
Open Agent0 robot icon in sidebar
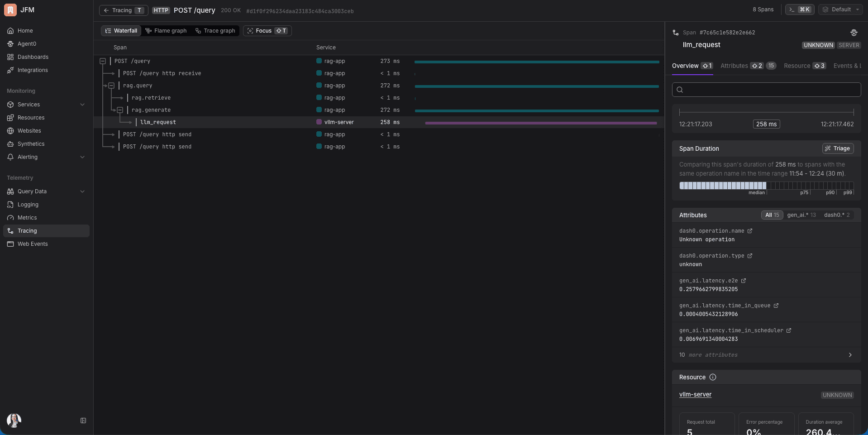tap(10, 44)
